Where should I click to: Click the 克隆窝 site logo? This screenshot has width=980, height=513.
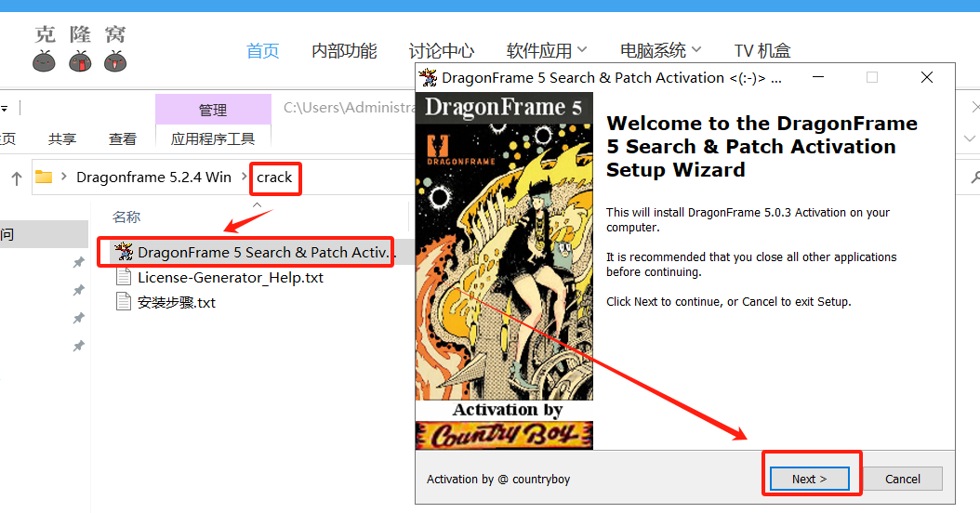(80, 48)
